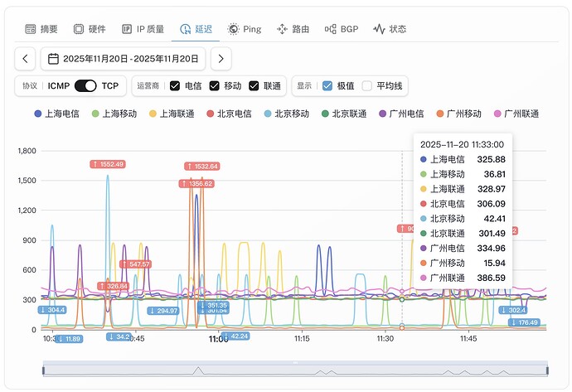The width and height of the screenshot is (572, 392).
Task: Click the Ping tab icon
Action: (234, 29)
